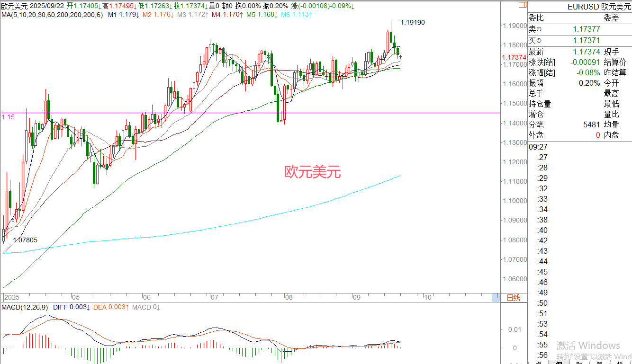Select the green M5 1.168 indicator label
The width and height of the screenshot is (632, 364).
[x=262, y=15]
